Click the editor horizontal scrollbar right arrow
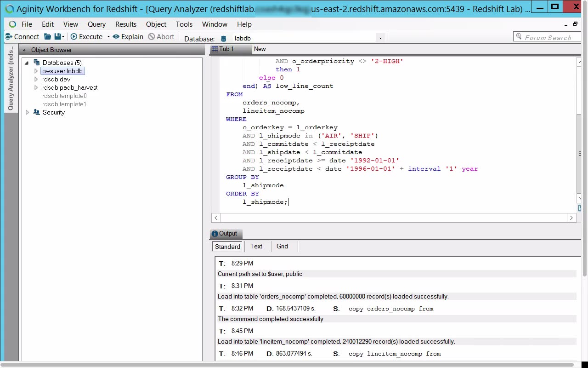Viewport: 588px width, 368px height. coord(571,218)
